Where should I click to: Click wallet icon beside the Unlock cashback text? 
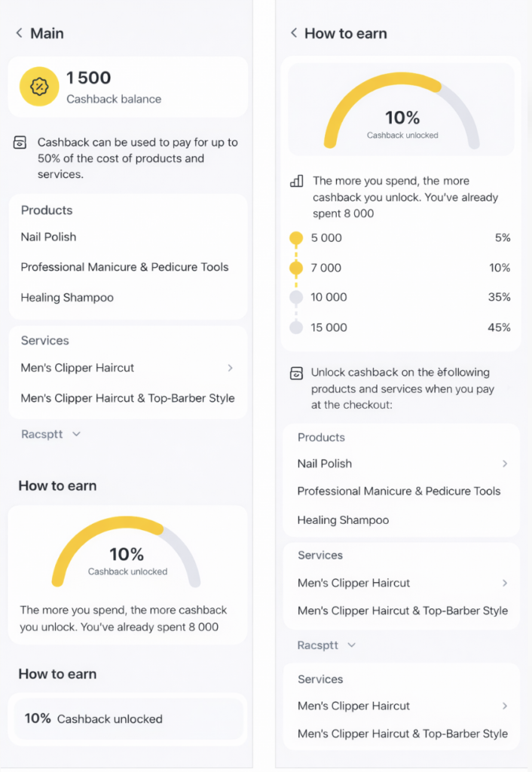297,372
